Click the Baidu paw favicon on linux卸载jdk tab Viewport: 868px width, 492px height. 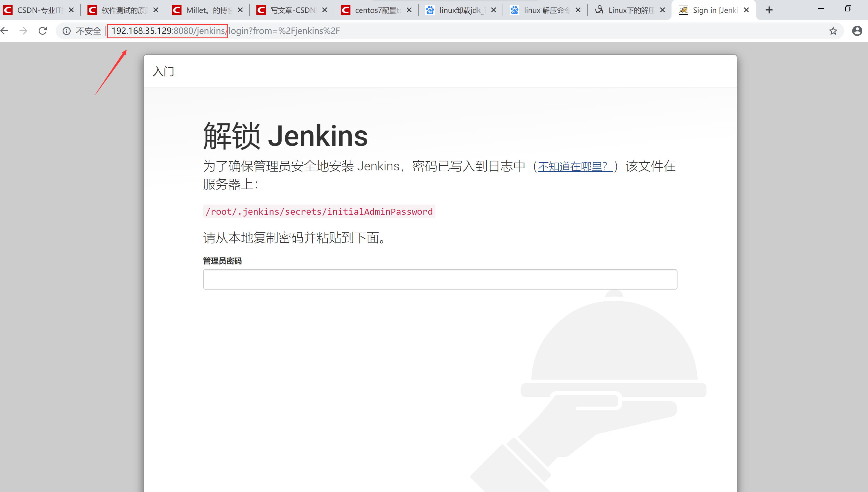(x=430, y=10)
